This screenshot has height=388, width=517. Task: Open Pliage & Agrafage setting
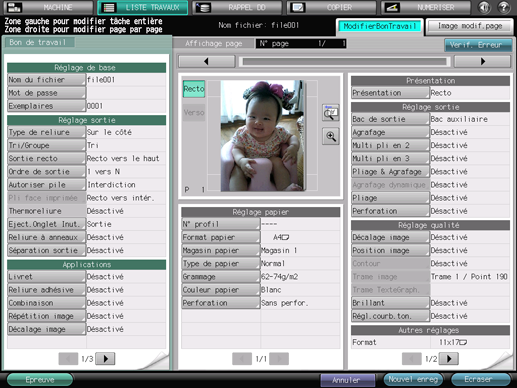[390, 172]
